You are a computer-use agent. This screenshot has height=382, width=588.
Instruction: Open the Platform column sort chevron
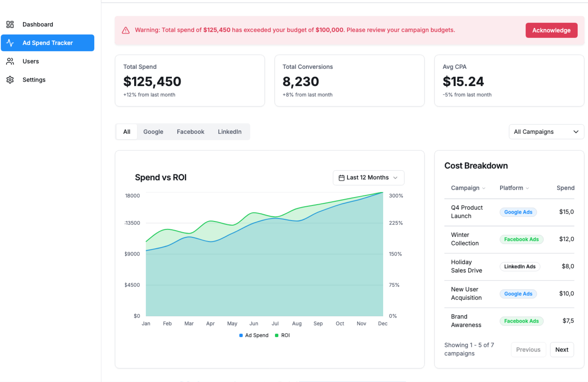pyautogui.click(x=527, y=188)
